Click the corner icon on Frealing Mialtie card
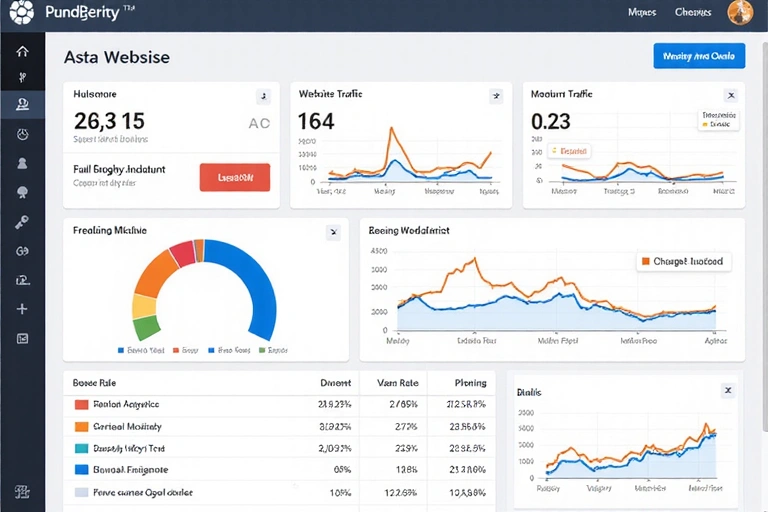 pos(334,232)
